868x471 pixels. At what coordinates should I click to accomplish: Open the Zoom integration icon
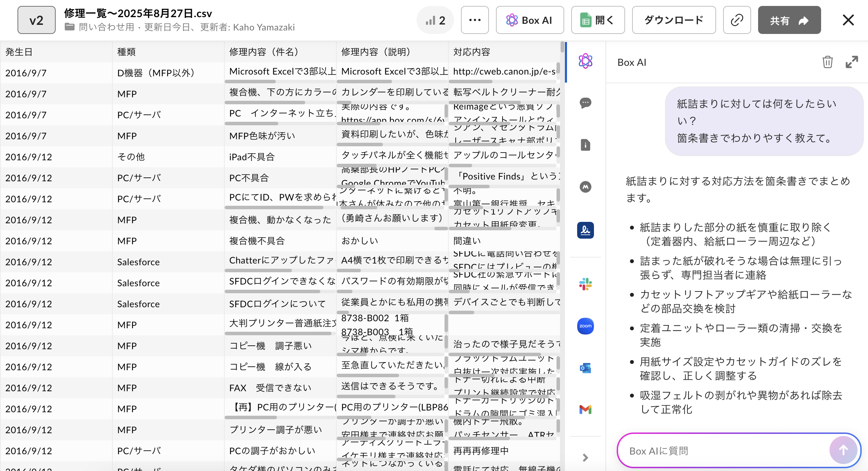[585, 326]
